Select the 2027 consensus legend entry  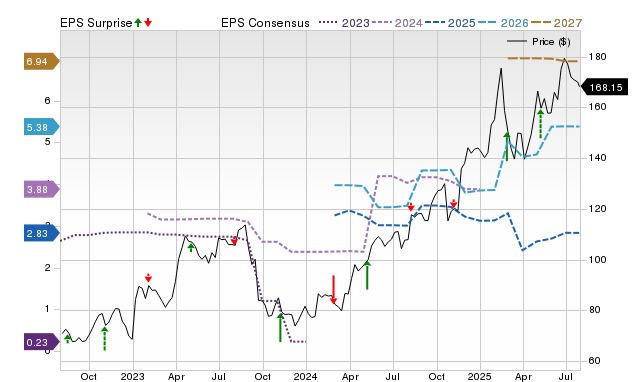pyautogui.click(x=556, y=23)
